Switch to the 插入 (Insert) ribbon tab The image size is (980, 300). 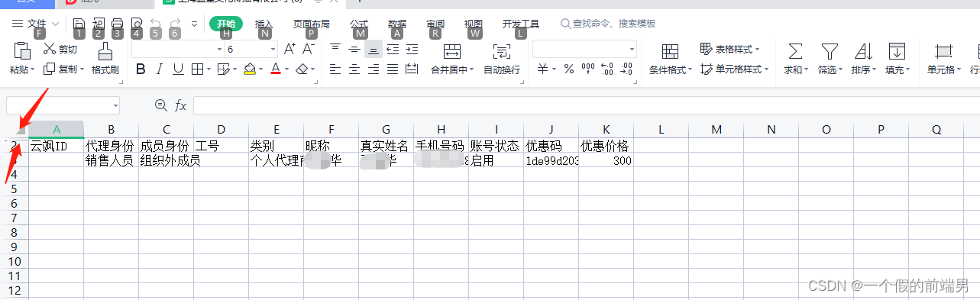[x=264, y=24]
